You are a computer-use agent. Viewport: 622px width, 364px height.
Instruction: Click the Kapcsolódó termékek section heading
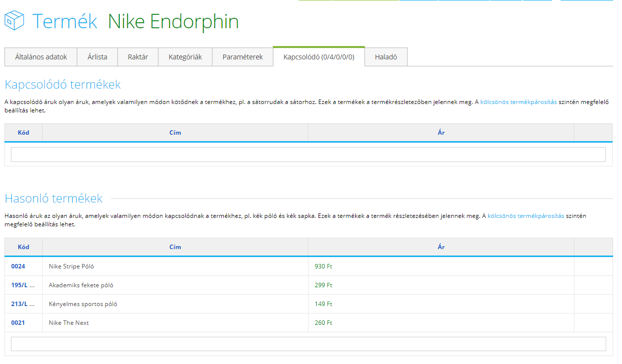pos(63,84)
